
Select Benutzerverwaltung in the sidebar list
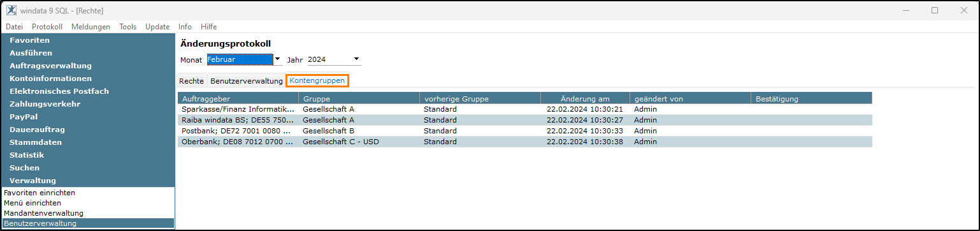click(x=87, y=223)
